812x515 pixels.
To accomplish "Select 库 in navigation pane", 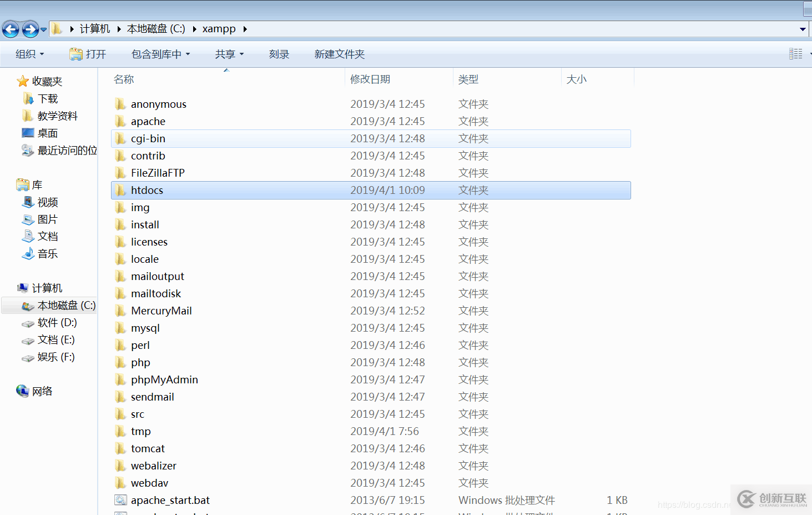I will click(x=29, y=184).
